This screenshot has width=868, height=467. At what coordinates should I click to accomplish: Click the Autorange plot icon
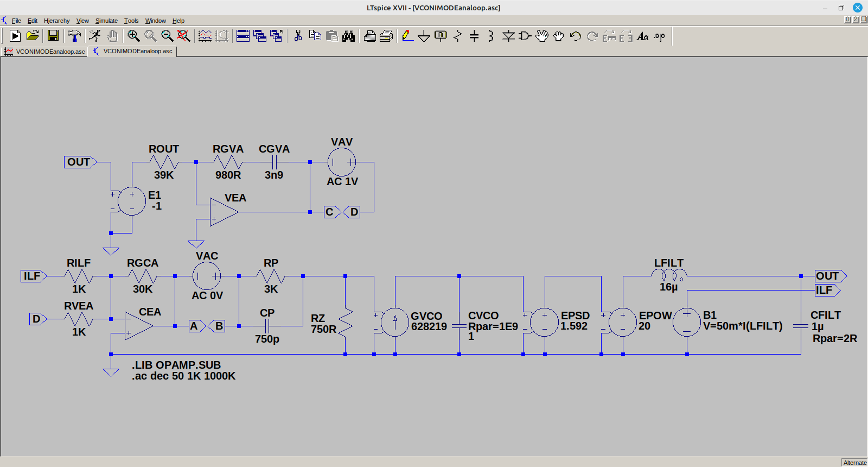tap(205, 36)
